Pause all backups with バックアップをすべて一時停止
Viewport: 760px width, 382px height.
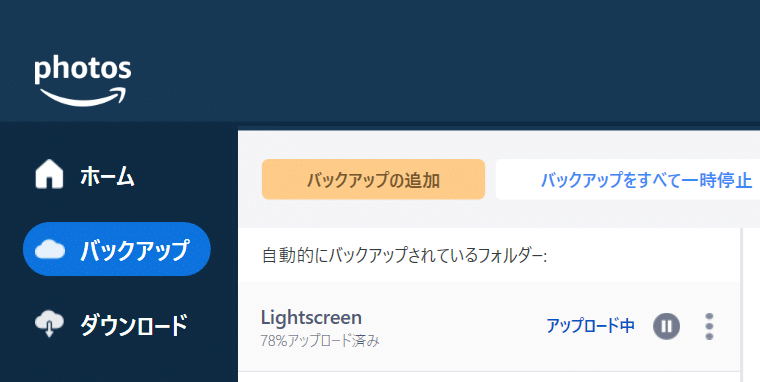point(628,179)
